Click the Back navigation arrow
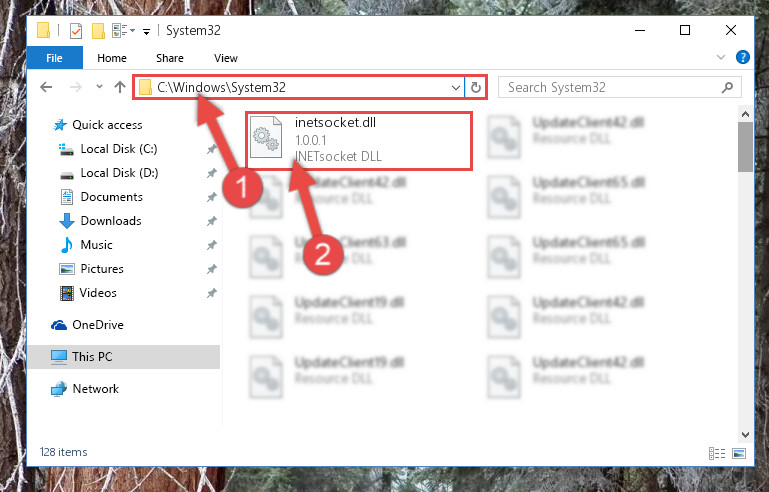Screen dimensions: 769x492 pyautogui.click(x=46, y=87)
